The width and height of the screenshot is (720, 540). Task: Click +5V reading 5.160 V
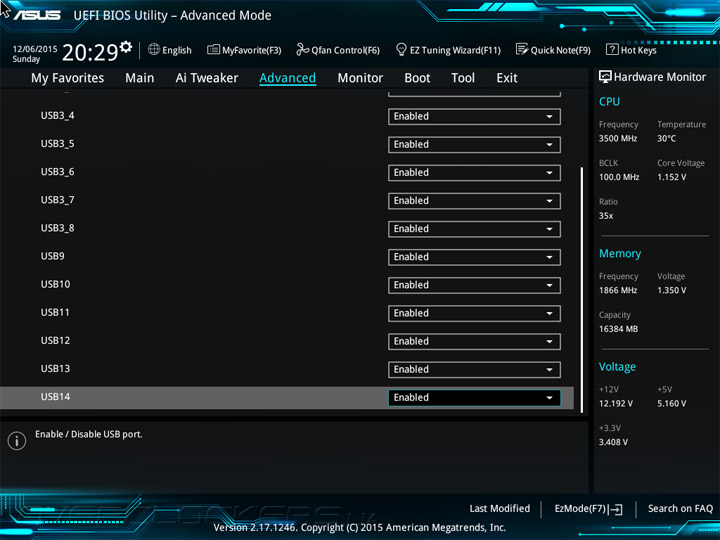click(x=671, y=404)
